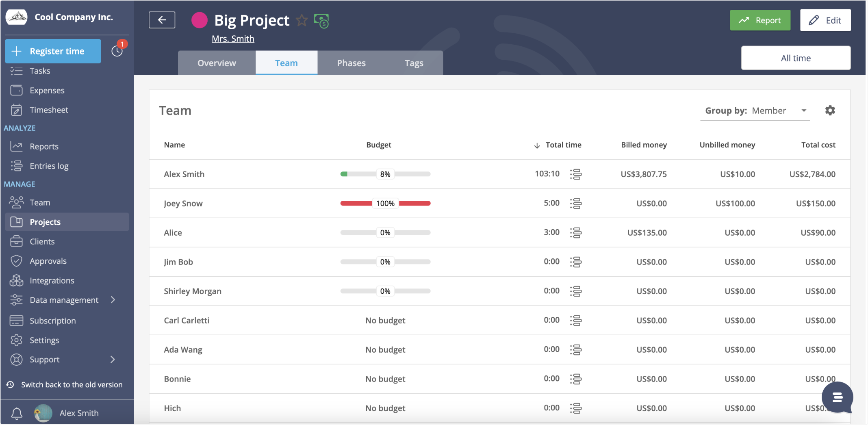Switch to the Phases tab
868x425 pixels.
(351, 63)
